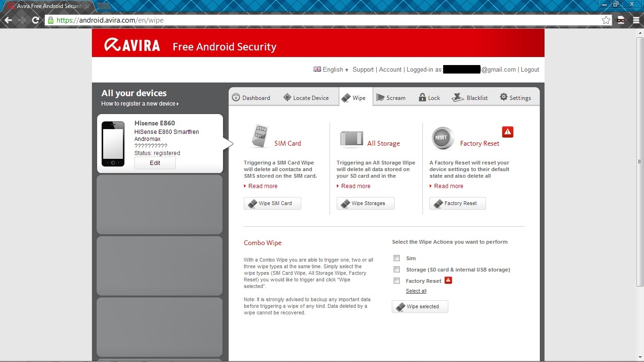This screenshot has width=644, height=362.
Task: Click the All your devices heading
Action: 134,93
